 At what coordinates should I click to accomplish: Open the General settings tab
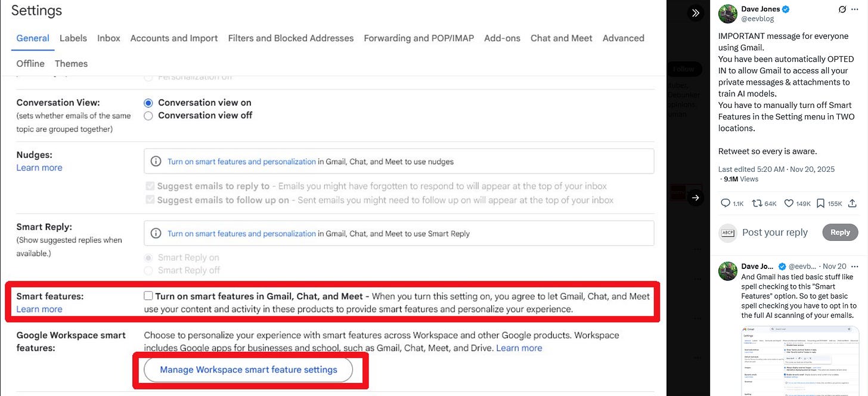tap(33, 38)
